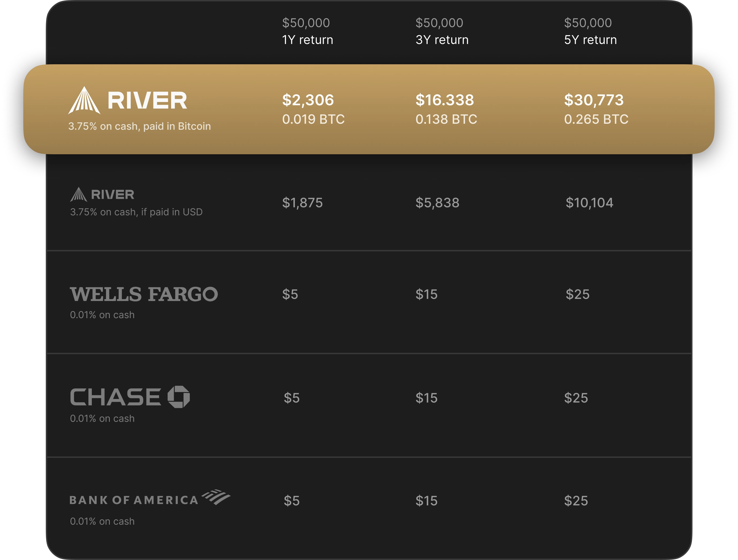
Task: Click the $30,773 five-year return value
Action: 594,100
